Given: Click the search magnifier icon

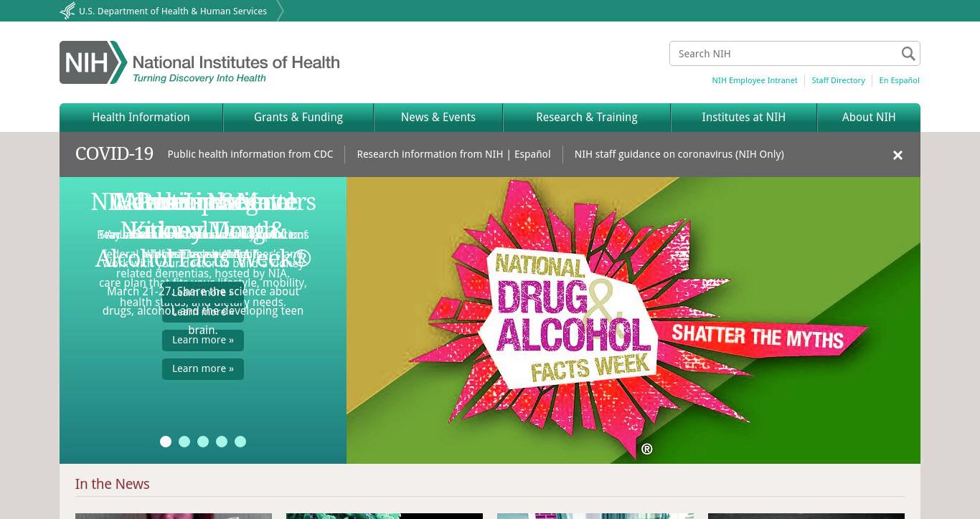Looking at the screenshot, I should click(x=908, y=54).
